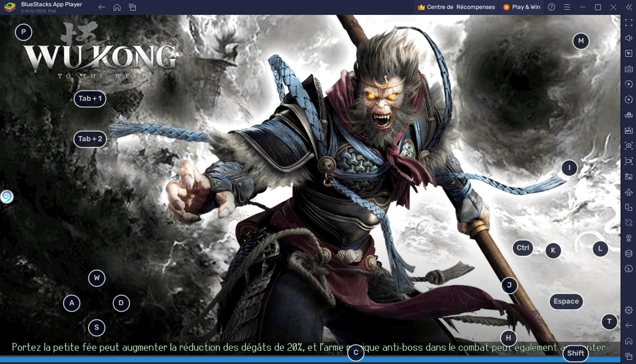Click the lock mouse cursor icon

click(x=628, y=53)
